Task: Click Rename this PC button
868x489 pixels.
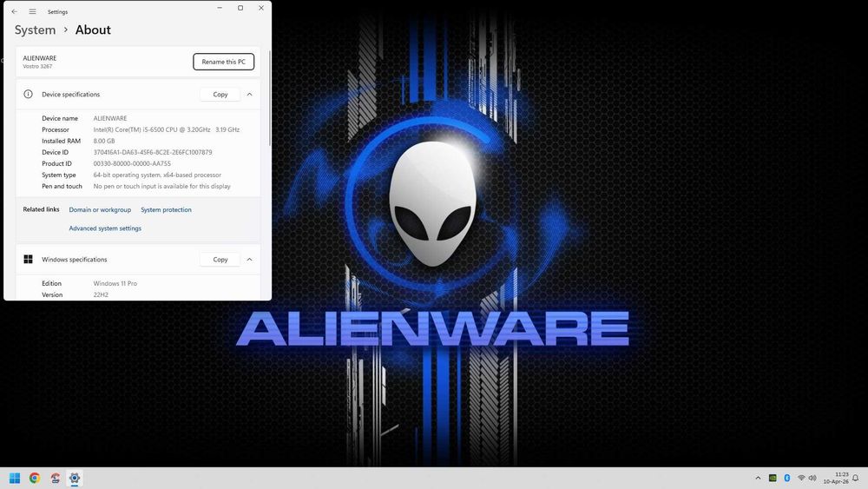Action: click(x=224, y=62)
